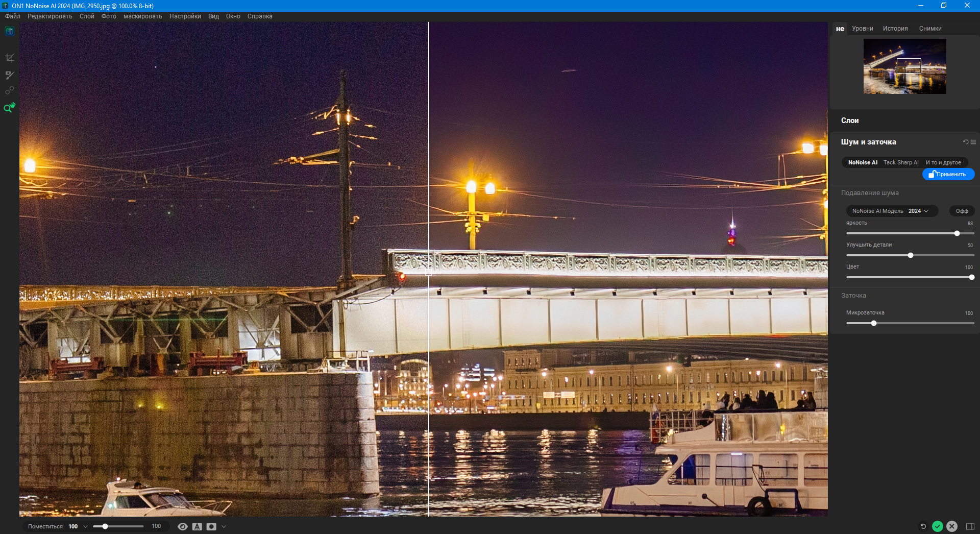Click the navigator preview thumbnail
This screenshot has height=534, width=980.
(904, 66)
